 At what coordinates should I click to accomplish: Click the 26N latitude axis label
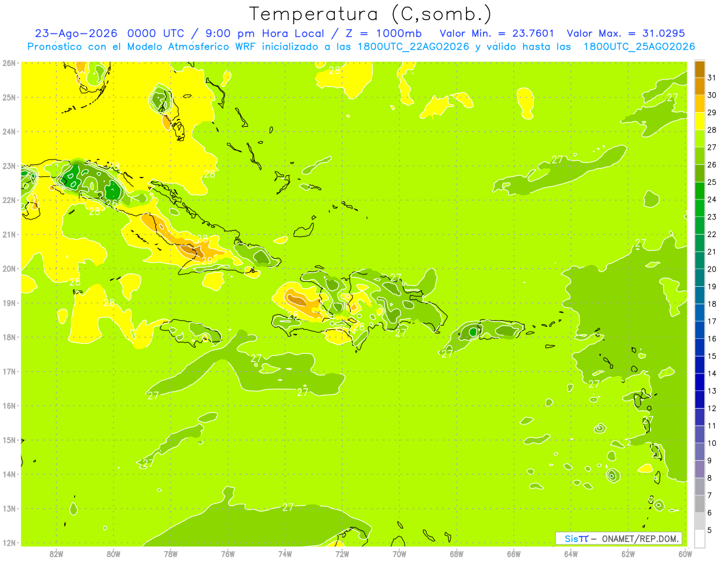8,63
